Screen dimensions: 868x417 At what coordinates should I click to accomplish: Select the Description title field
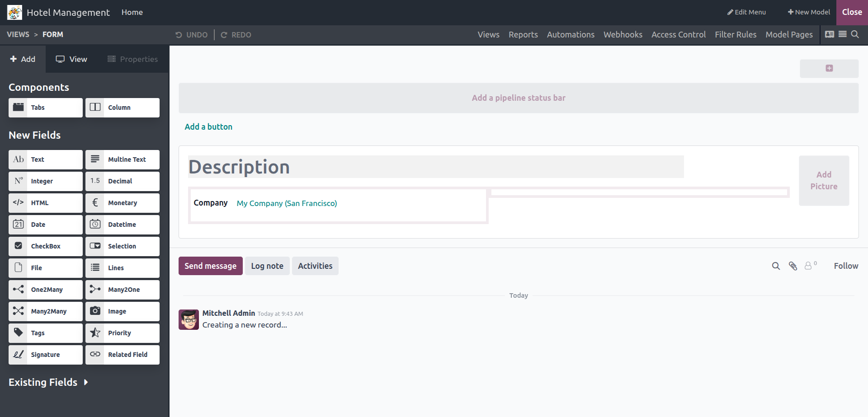(436, 167)
